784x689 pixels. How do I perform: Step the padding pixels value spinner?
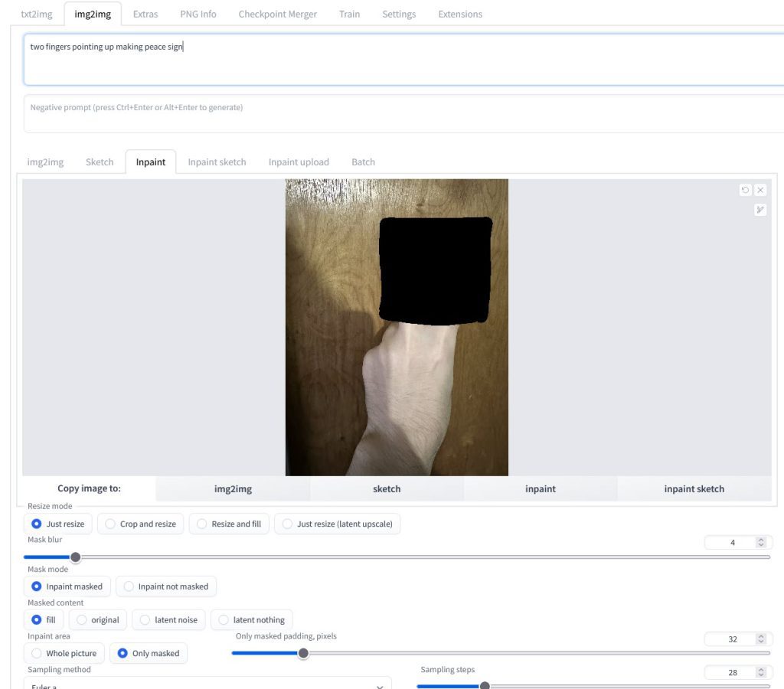tap(761, 639)
